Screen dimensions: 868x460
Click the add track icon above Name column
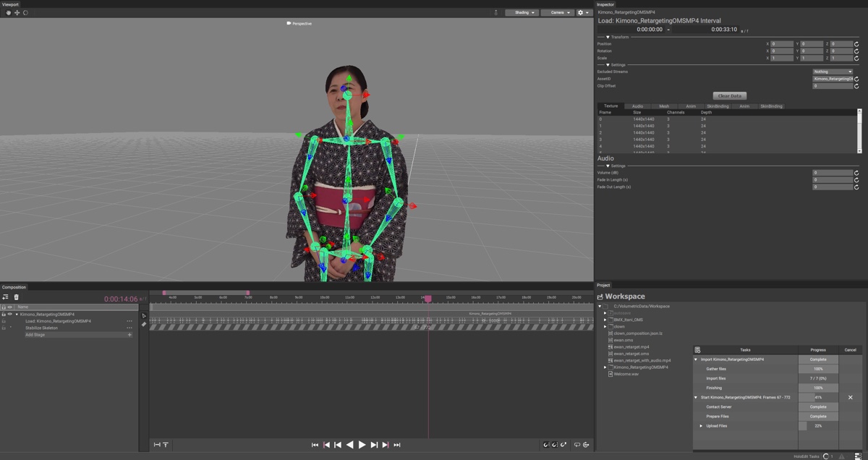coord(5,297)
